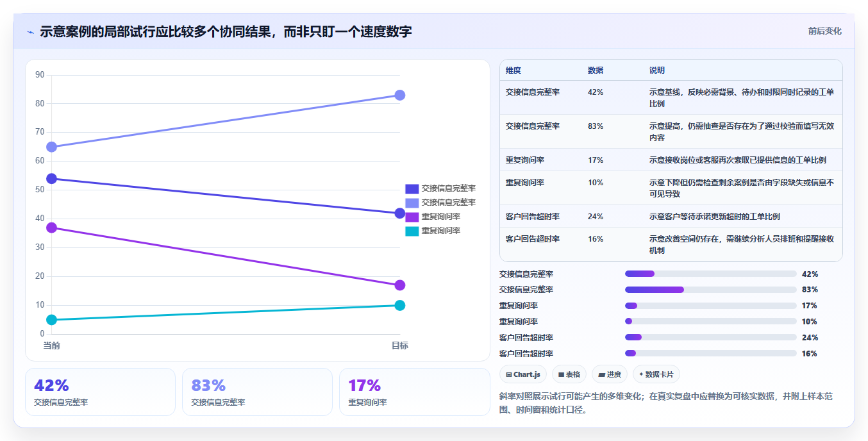The width and height of the screenshot is (868, 441).
Task: Click the 42% summary card
Action: point(100,392)
